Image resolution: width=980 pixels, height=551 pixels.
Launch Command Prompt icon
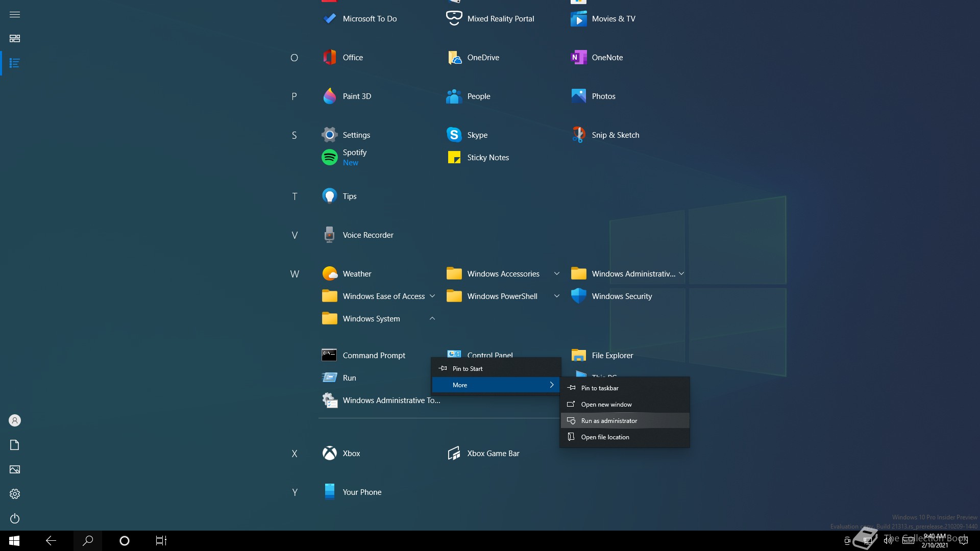tap(330, 356)
